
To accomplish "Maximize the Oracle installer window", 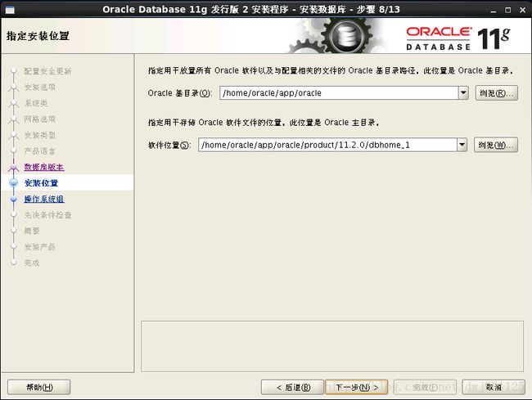I will [x=508, y=10].
